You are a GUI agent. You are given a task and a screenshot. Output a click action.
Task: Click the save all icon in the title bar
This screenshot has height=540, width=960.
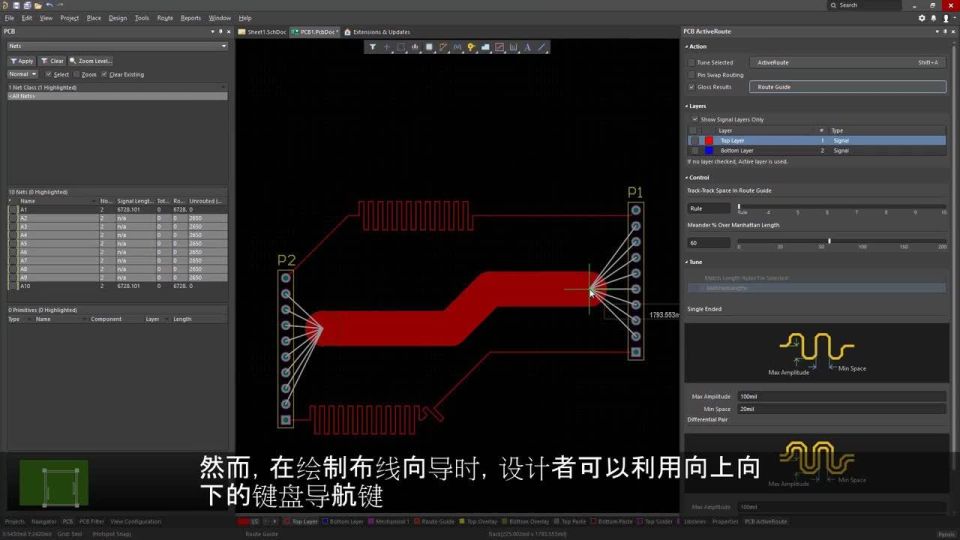click(27, 5)
